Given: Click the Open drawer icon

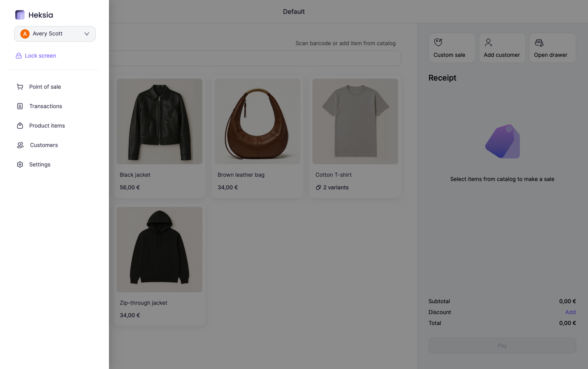Looking at the screenshot, I should [539, 43].
